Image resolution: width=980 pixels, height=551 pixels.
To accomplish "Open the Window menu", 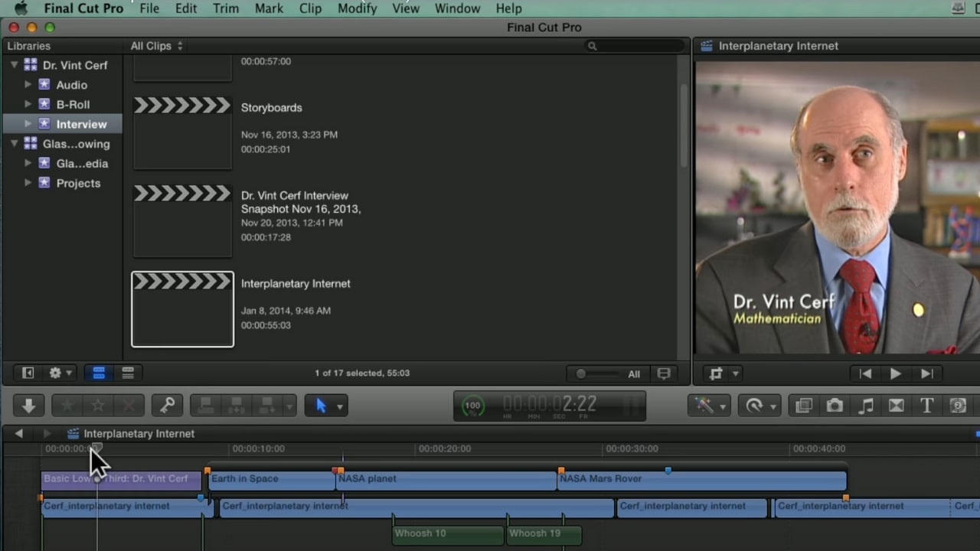I will tap(457, 8).
